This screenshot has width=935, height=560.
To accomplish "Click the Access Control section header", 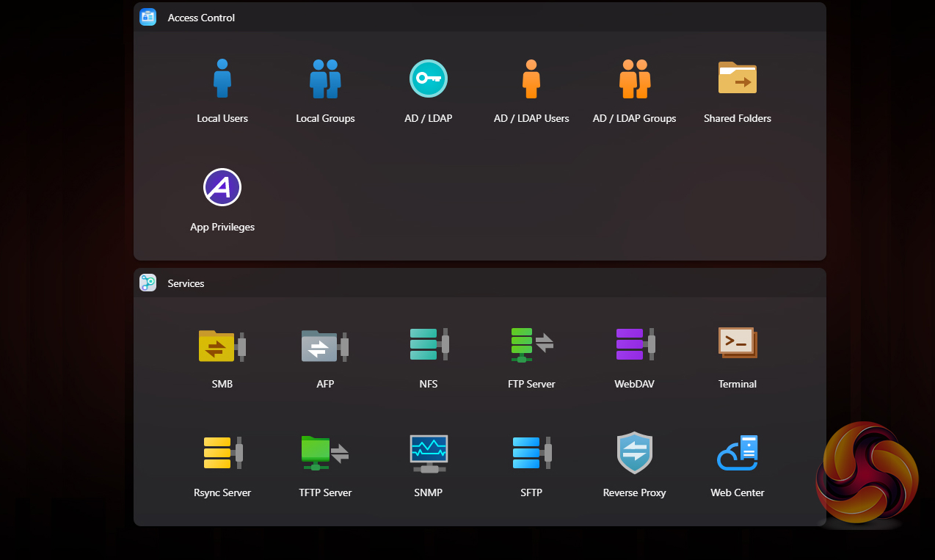I will (x=201, y=18).
